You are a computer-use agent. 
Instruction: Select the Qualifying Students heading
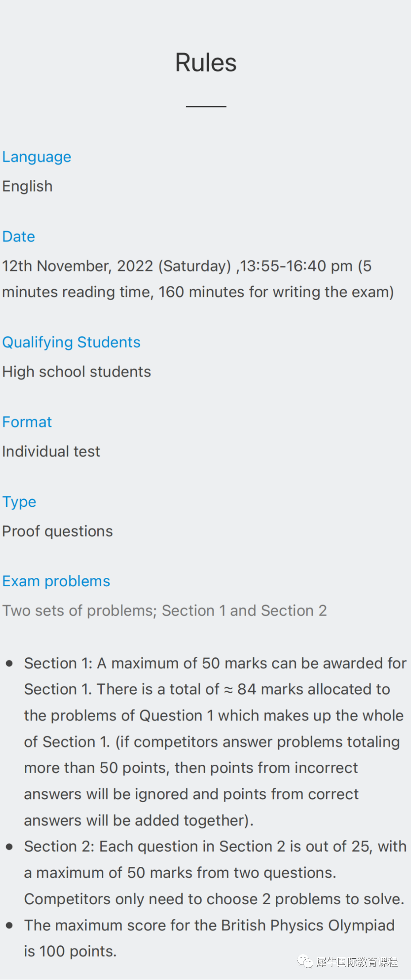(72, 343)
